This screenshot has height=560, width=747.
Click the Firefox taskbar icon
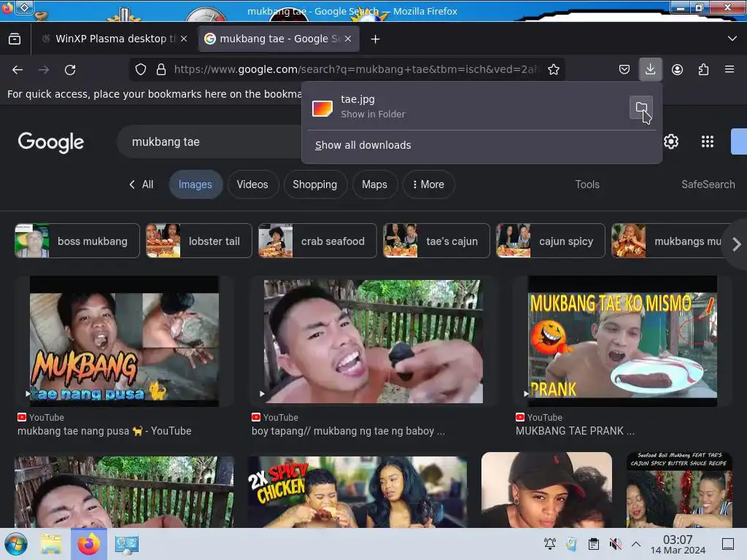tap(88, 544)
